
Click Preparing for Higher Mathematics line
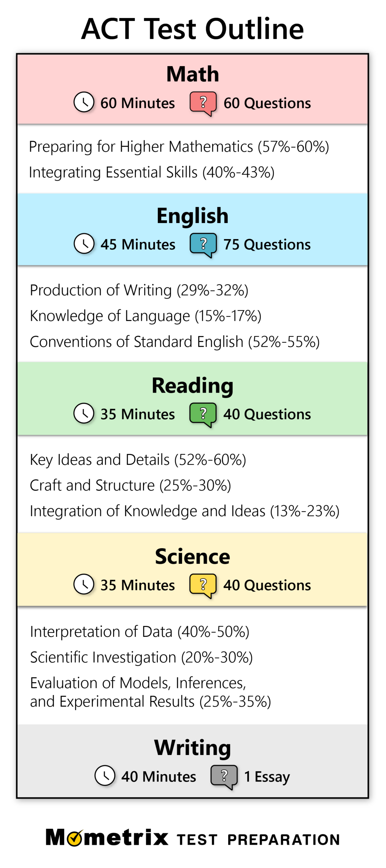coord(179,147)
